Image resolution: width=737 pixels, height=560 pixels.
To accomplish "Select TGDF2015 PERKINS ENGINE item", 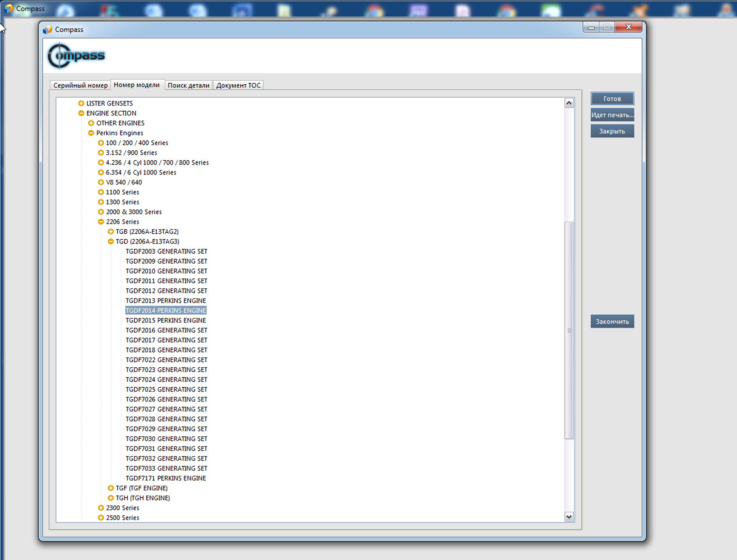I will click(166, 320).
